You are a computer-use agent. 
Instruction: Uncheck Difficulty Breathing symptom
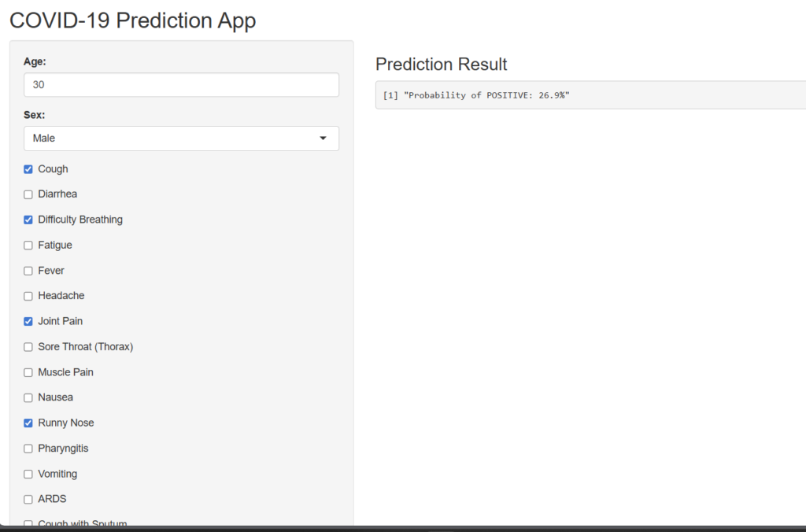[28, 220]
